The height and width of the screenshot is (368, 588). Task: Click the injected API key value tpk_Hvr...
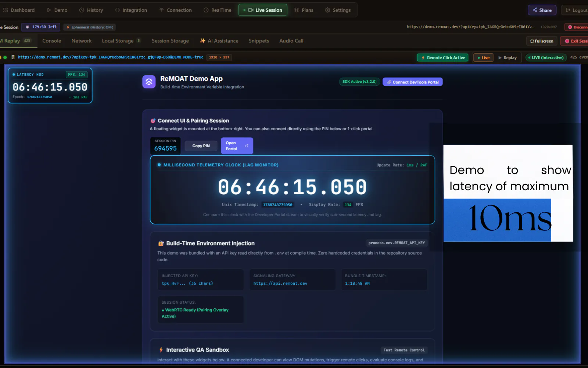pyautogui.click(x=187, y=283)
